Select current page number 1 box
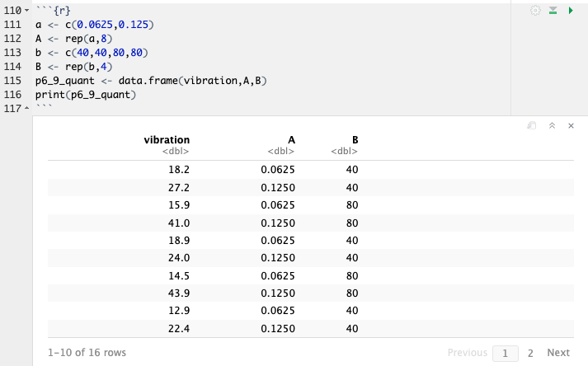 click(x=504, y=353)
